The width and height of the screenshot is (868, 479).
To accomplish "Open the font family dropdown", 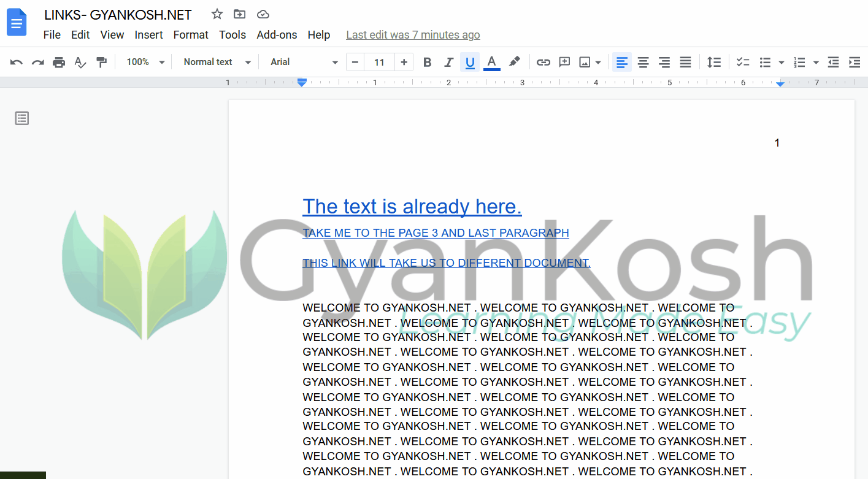I will [301, 62].
